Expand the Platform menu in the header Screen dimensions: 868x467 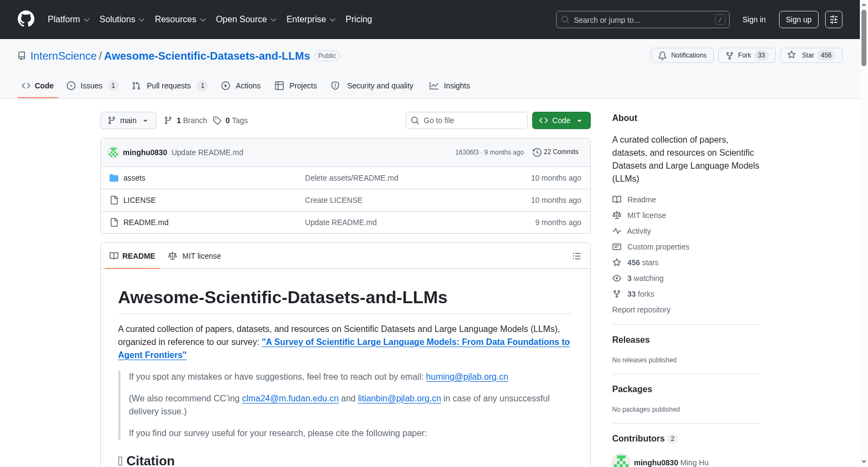[x=68, y=20]
